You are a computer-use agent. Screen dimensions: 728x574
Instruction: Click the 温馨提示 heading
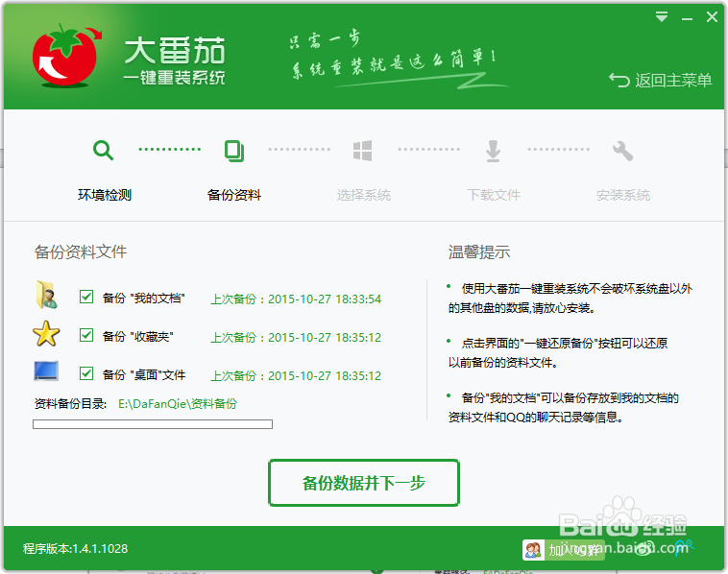[478, 252]
